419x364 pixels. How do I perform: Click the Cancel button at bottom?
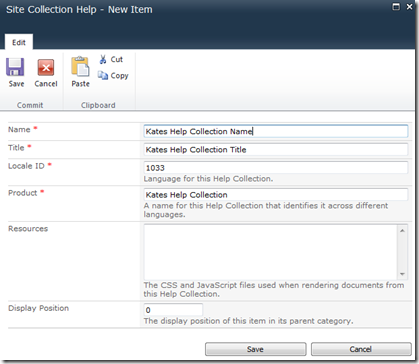(361, 349)
